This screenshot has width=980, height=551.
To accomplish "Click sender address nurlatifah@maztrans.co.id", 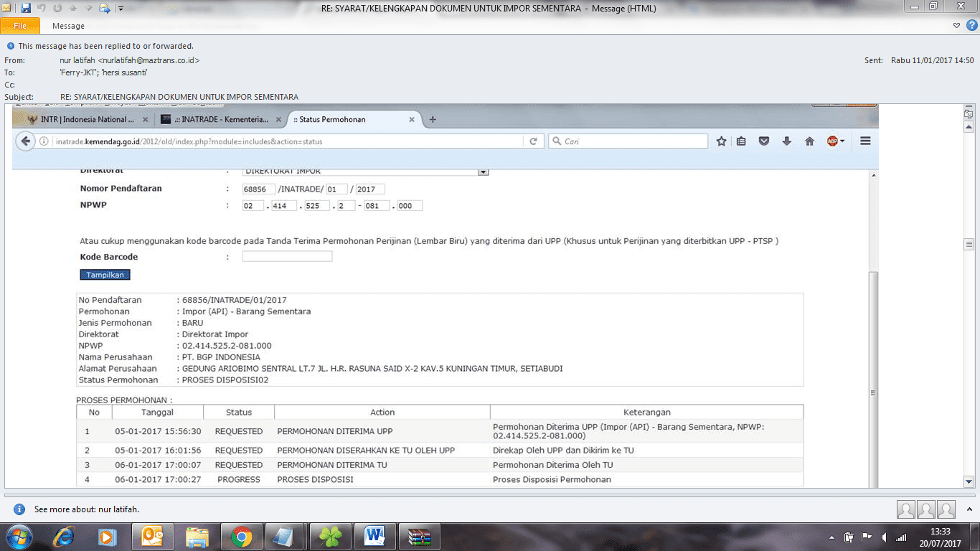I will [149, 60].
